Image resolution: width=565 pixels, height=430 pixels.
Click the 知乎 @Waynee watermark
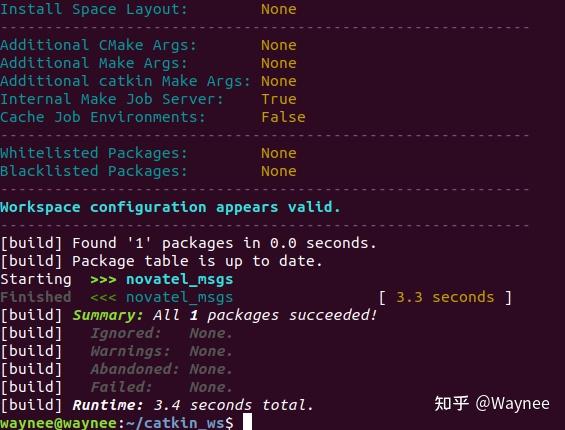(492, 403)
